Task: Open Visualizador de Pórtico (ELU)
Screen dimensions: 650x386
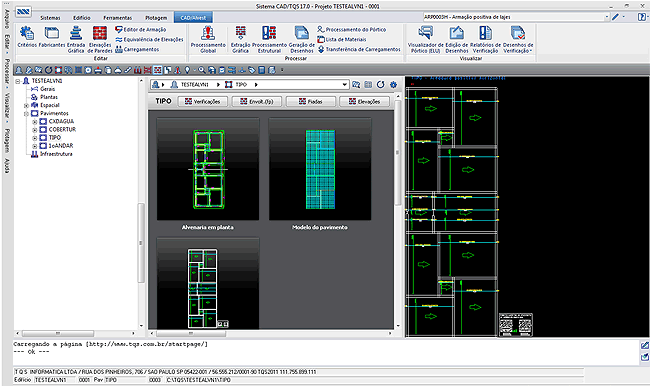Action: (x=425, y=39)
